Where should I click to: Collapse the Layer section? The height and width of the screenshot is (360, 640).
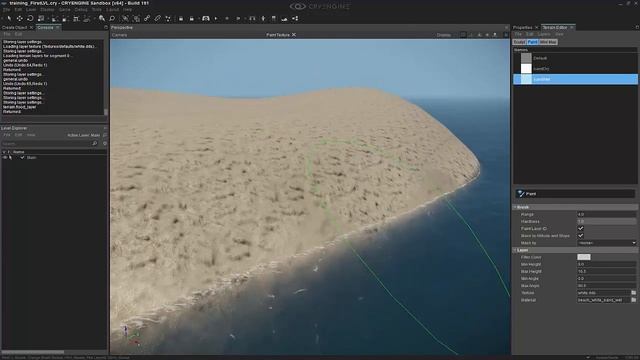coord(515,250)
